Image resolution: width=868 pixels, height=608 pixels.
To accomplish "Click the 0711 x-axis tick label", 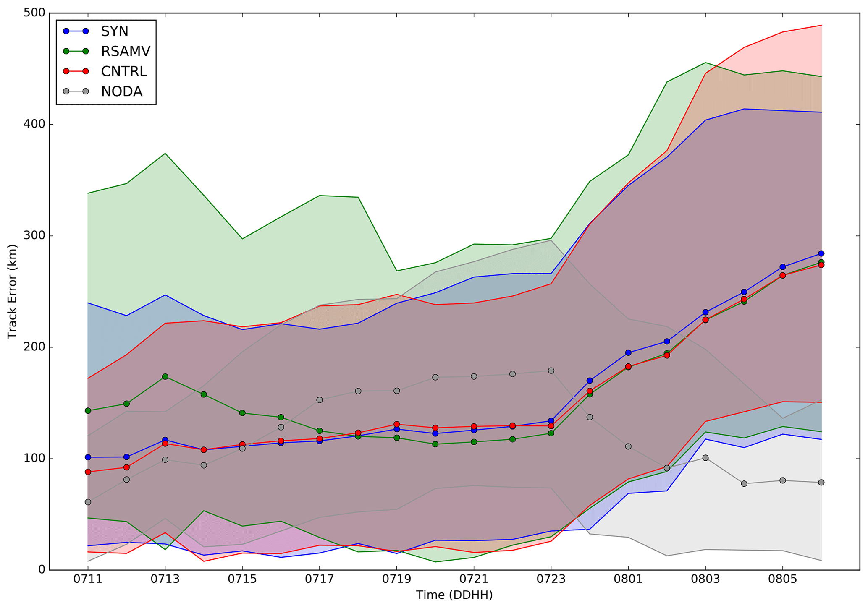I will point(88,579).
